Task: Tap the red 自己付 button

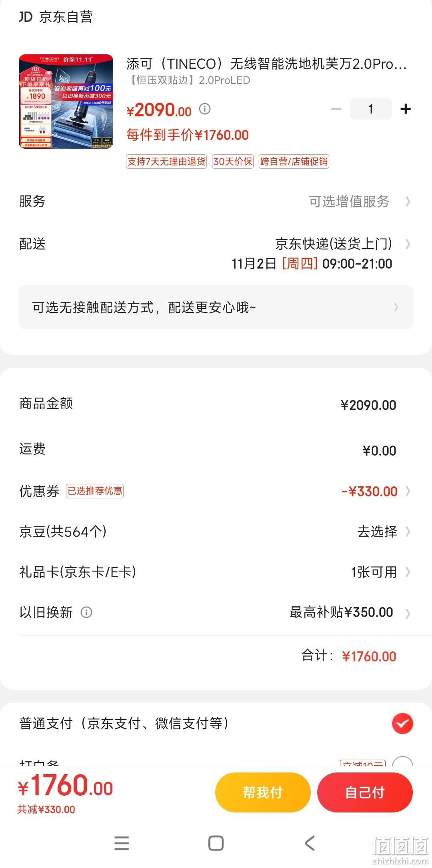Action: (365, 792)
